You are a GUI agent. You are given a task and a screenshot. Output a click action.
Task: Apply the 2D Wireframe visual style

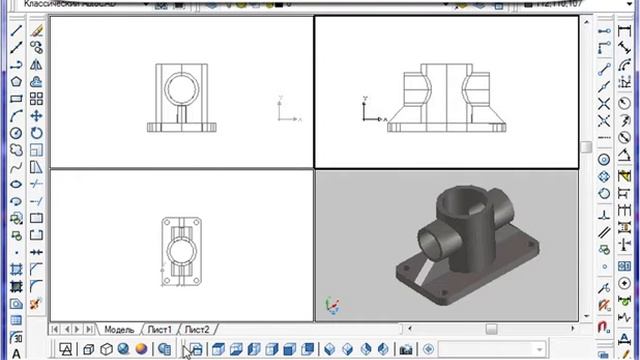point(66,349)
